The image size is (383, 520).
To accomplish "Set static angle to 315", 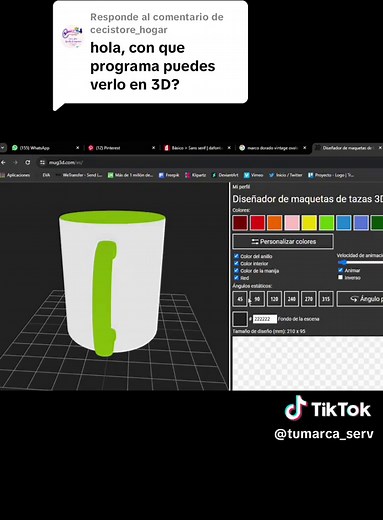I will click(x=326, y=299).
